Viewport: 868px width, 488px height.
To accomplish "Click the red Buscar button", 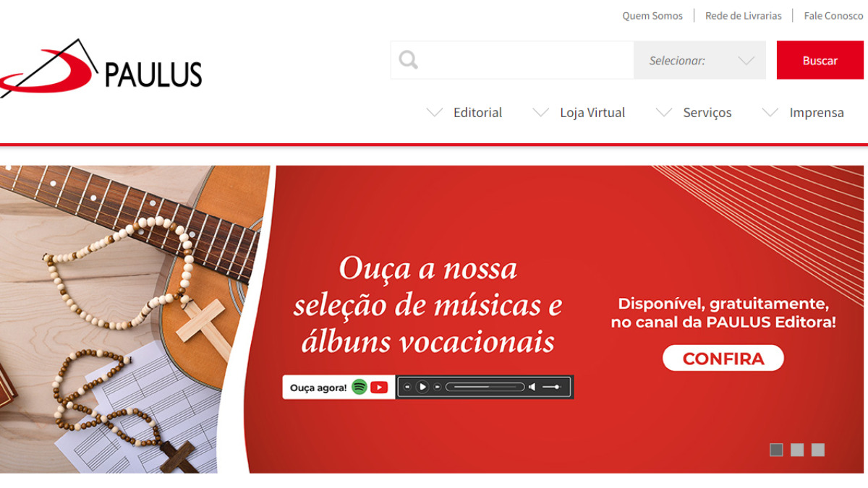I will click(820, 60).
